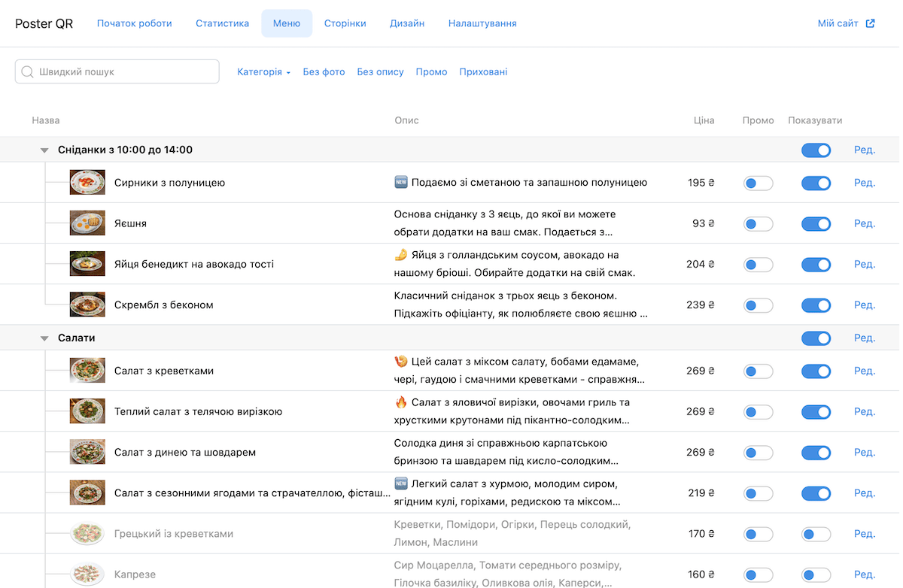Image resolution: width=903 pixels, height=588 pixels.
Task: Enable promo for Салат з креветками
Action: coord(759,371)
